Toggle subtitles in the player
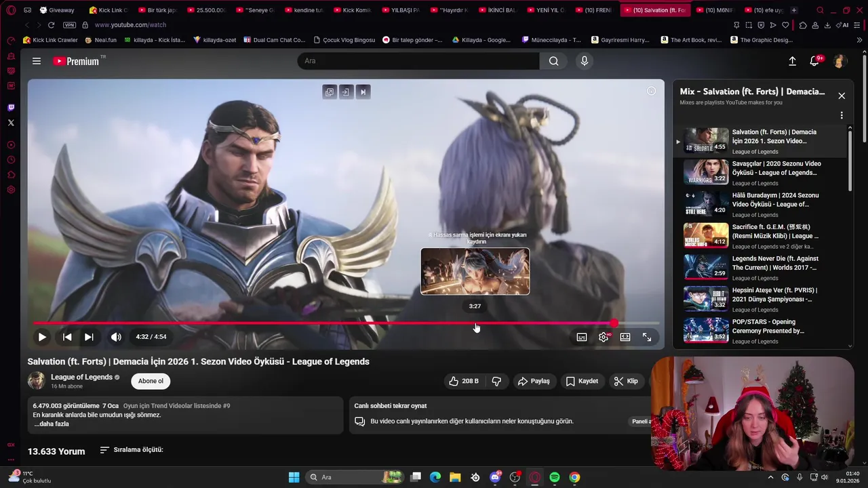Screen dimensions: 868x488 pyautogui.click(x=582, y=337)
